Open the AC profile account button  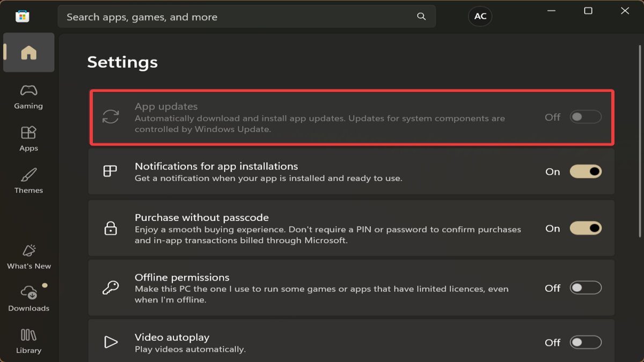(480, 17)
